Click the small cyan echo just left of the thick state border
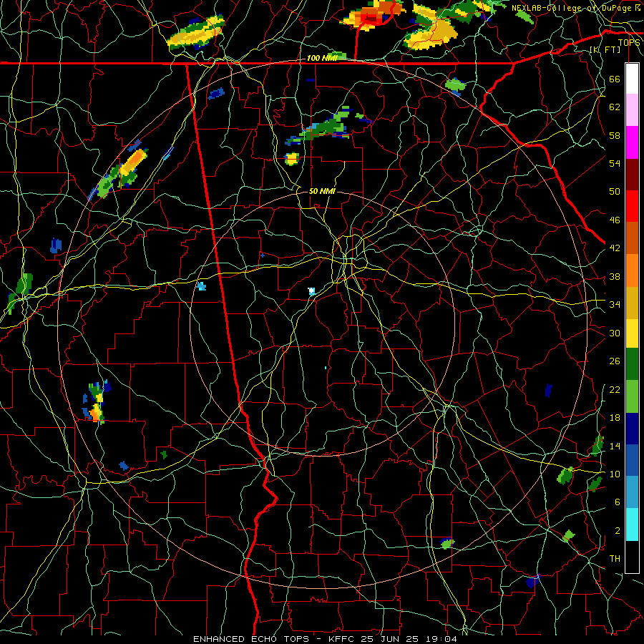 click(x=201, y=286)
